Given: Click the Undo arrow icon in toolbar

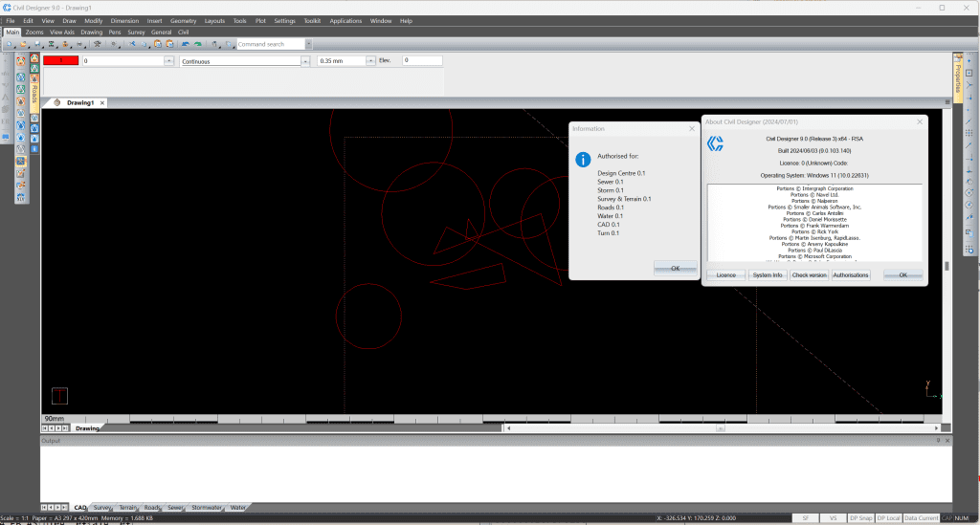Looking at the screenshot, I should coord(185,44).
